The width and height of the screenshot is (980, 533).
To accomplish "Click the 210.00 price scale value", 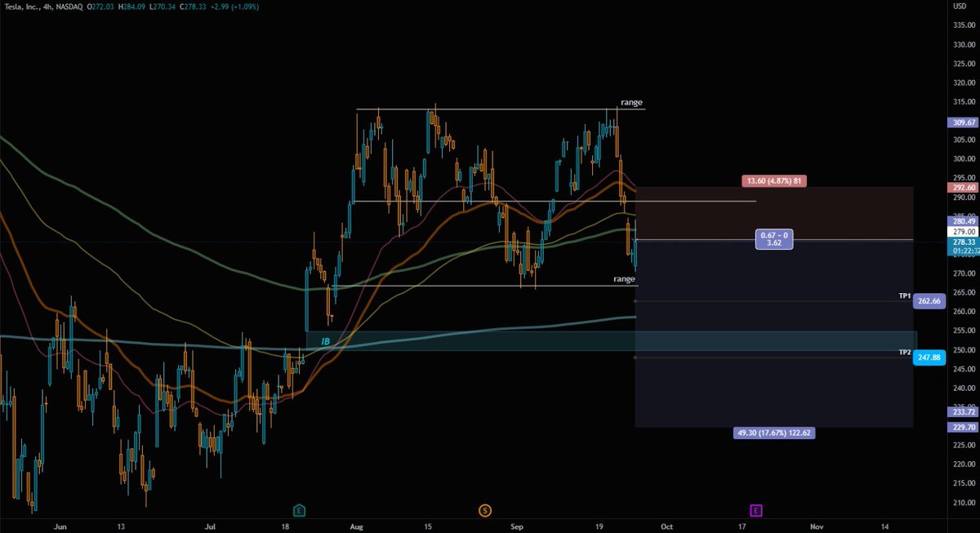I will point(964,503).
